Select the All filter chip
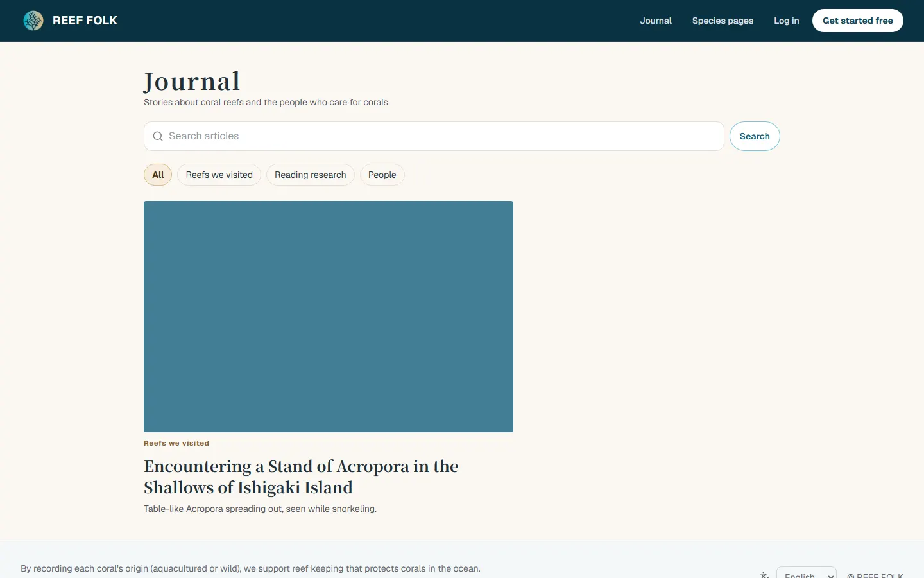924x578 pixels. click(x=158, y=175)
